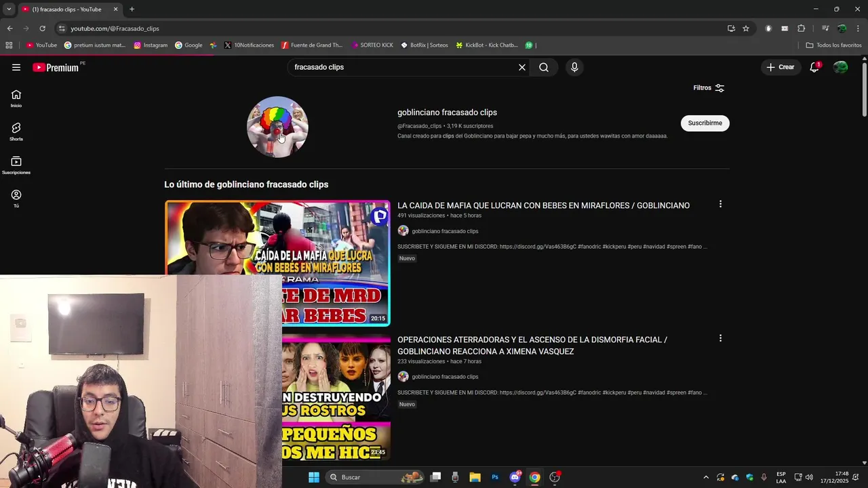Click the ESP LAA language indicator
The image size is (868, 488).
point(781,477)
